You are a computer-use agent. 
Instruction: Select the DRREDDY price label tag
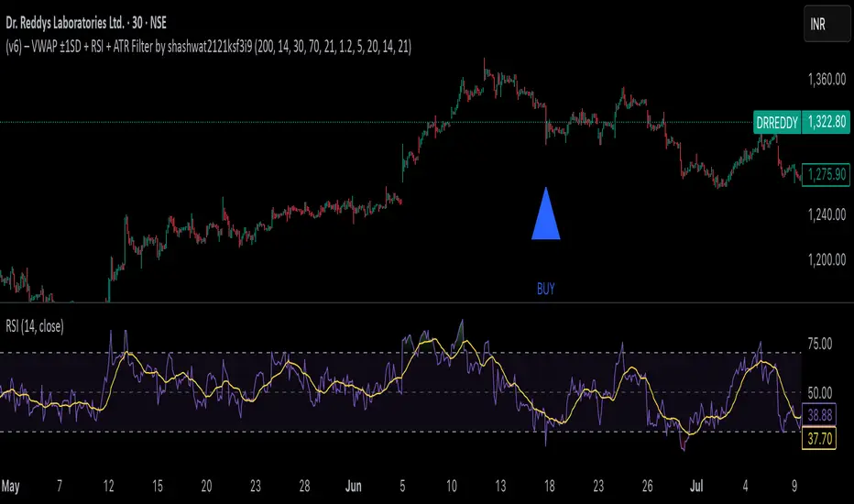click(x=777, y=123)
